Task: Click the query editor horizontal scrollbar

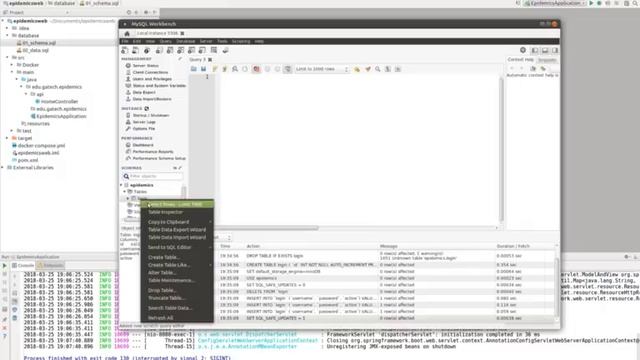Action: coord(266,228)
